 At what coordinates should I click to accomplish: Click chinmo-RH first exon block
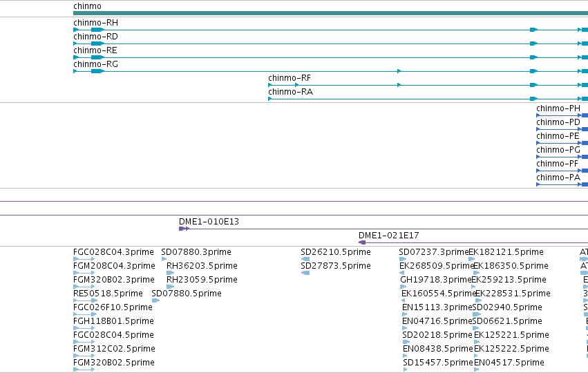point(76,30)
